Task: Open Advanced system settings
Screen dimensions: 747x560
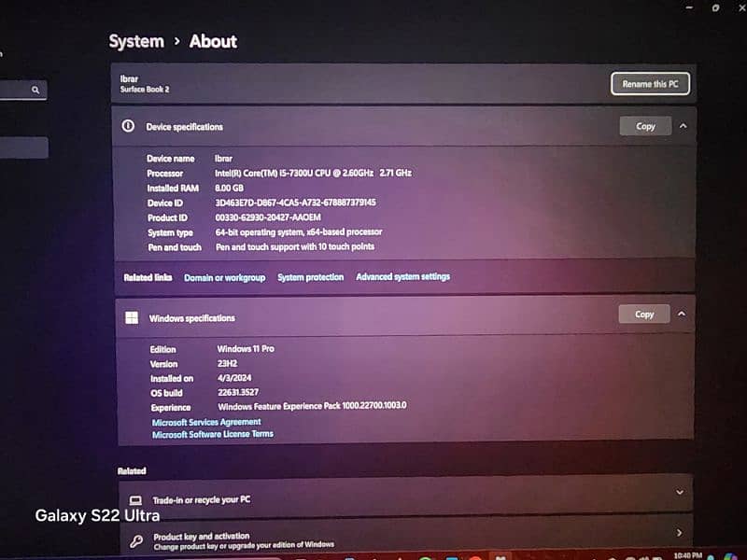Action: [x=402, y=277]
